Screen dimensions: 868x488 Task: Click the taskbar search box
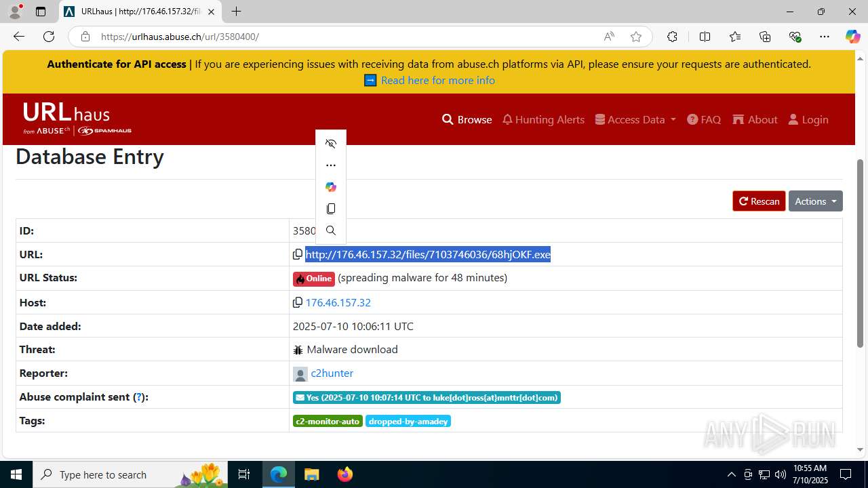pyautogui.click(x=131, y=474)
